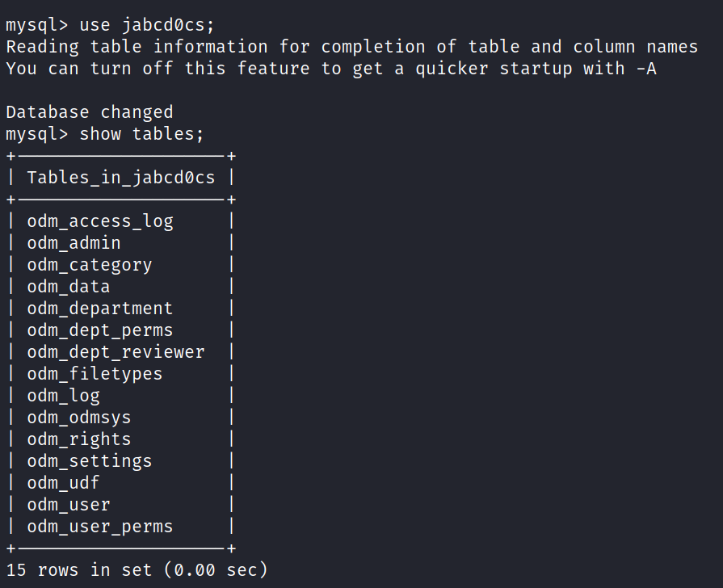Click the odm_log table row
This screenshot has width=723, height=588.
click(63, 396)
